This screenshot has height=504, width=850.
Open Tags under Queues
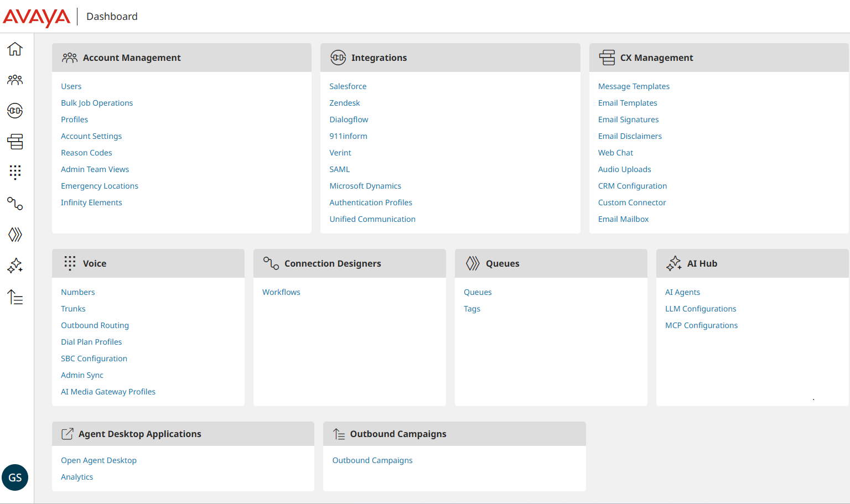click(472, 309)
